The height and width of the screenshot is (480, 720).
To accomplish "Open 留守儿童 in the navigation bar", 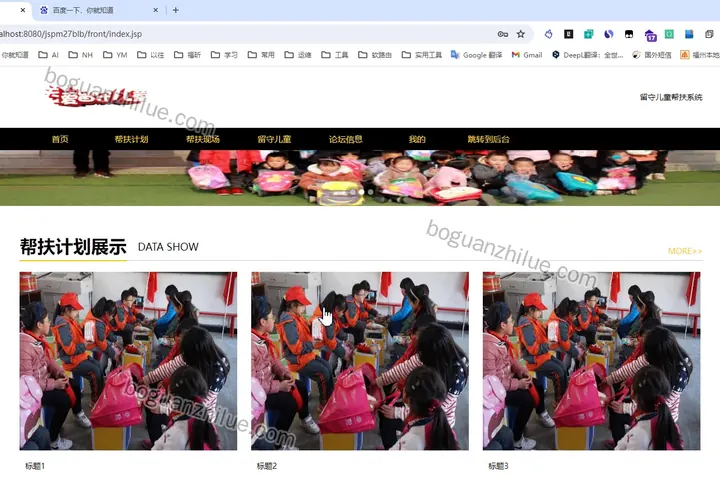I will point(274,139).
